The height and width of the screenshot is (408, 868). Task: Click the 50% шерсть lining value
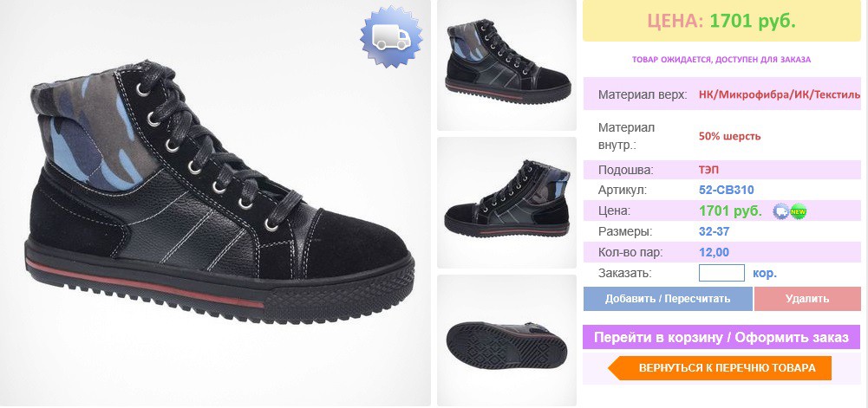(729, 136)
